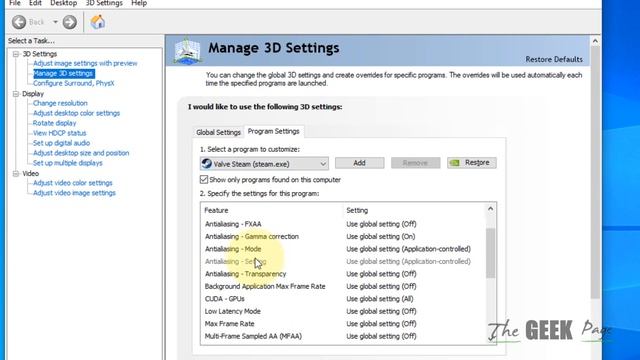Open Rotate display task
This screenshot has height=360, width=640.
coord(54,123)
